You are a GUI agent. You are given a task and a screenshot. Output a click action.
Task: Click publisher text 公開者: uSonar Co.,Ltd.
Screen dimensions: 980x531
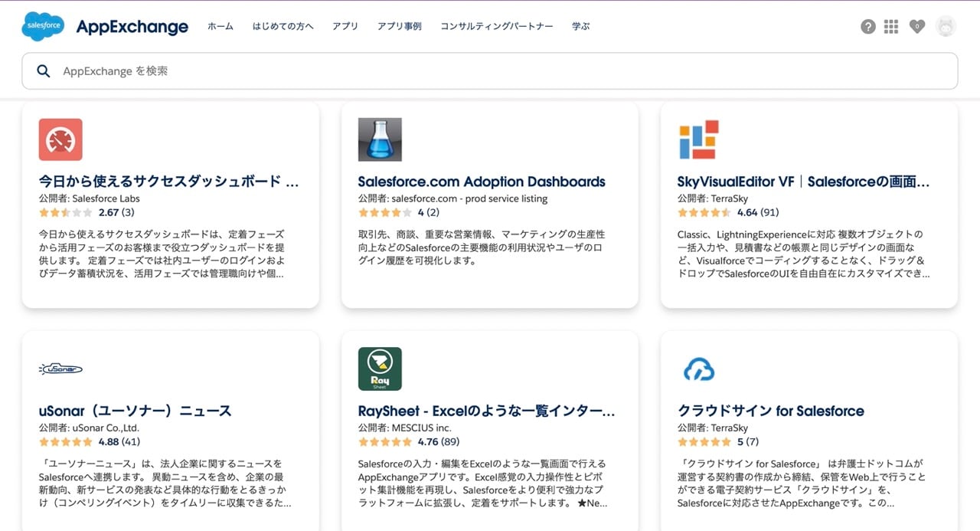pyautogui.click(x=89, y=428)
